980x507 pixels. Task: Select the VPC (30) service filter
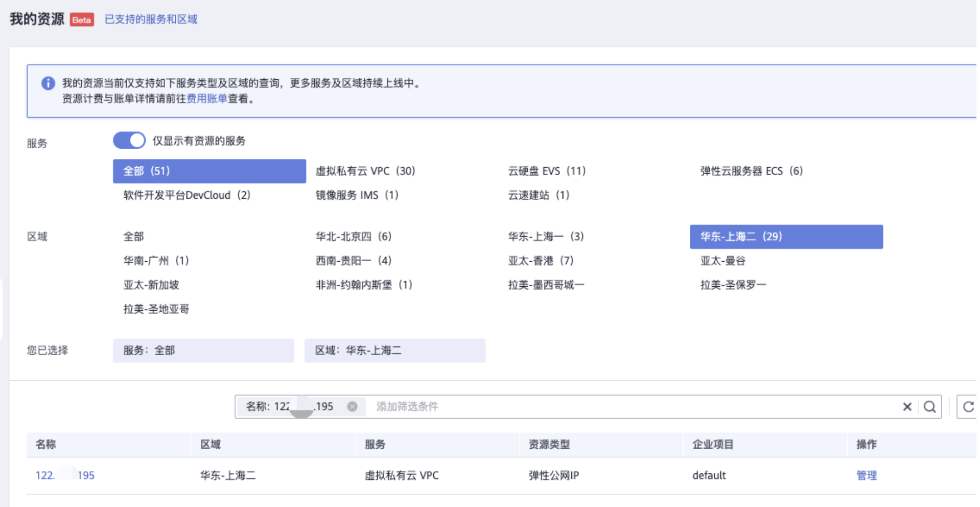coord(365,171)
